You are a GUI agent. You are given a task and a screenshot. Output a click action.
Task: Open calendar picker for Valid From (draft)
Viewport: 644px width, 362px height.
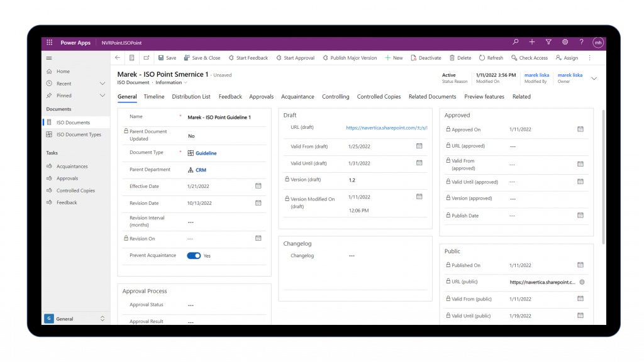[x=419, y=146]
